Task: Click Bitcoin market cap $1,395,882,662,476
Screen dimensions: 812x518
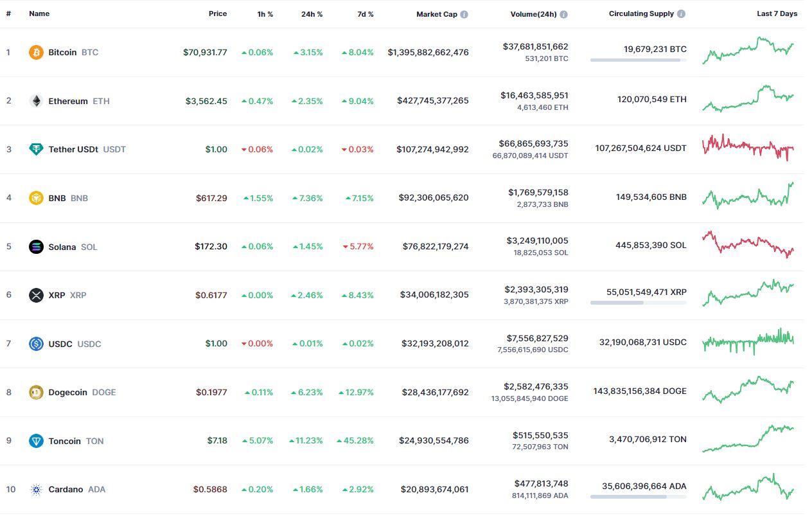Action: click(428, 52)
